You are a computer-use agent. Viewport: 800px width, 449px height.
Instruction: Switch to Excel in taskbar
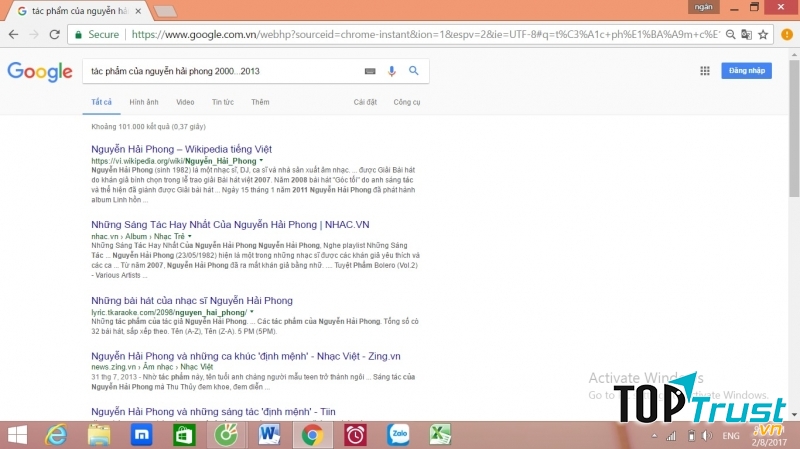pos(440,435)
